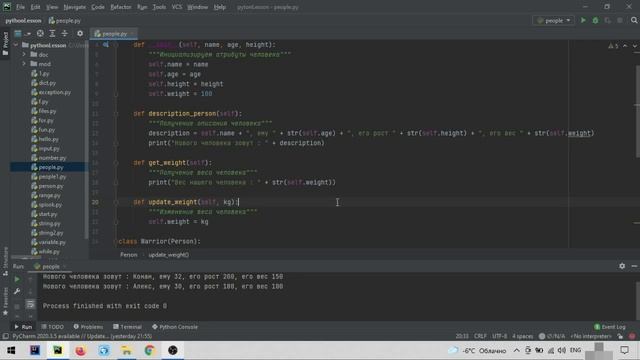The image size is (640, 360).
Task: Open the Project panel settings gear
Action: [80, 33]
